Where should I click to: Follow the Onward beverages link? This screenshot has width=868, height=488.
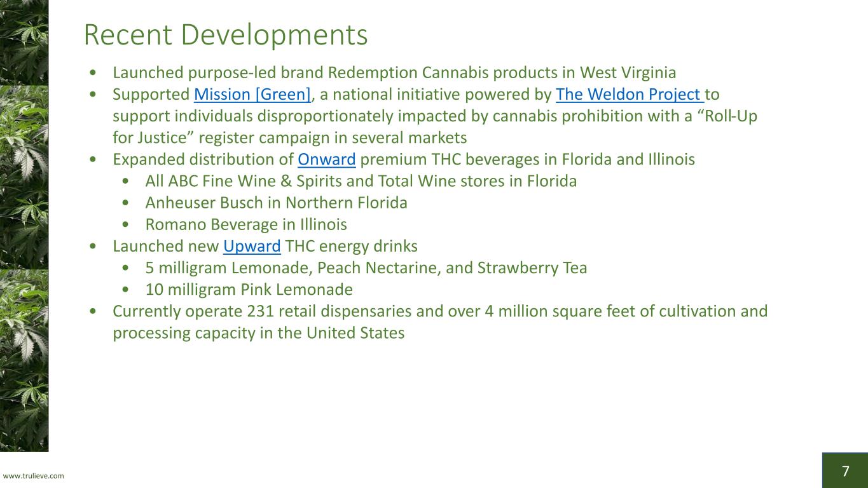(326, 159)
